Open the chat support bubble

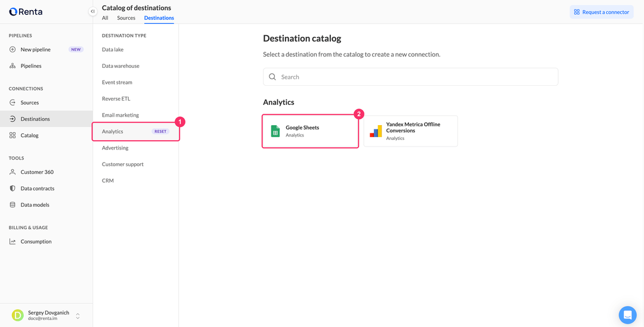pyautogui.click(x=627, y=315)
